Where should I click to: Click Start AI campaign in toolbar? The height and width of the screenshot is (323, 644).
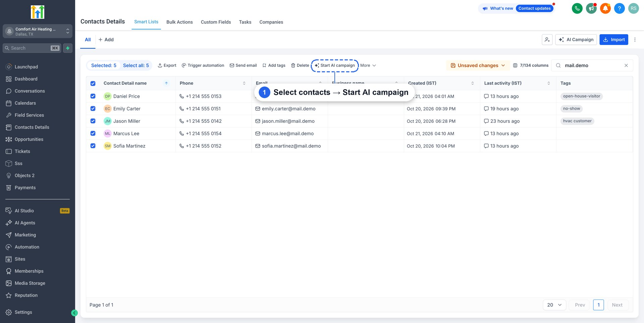335,65
